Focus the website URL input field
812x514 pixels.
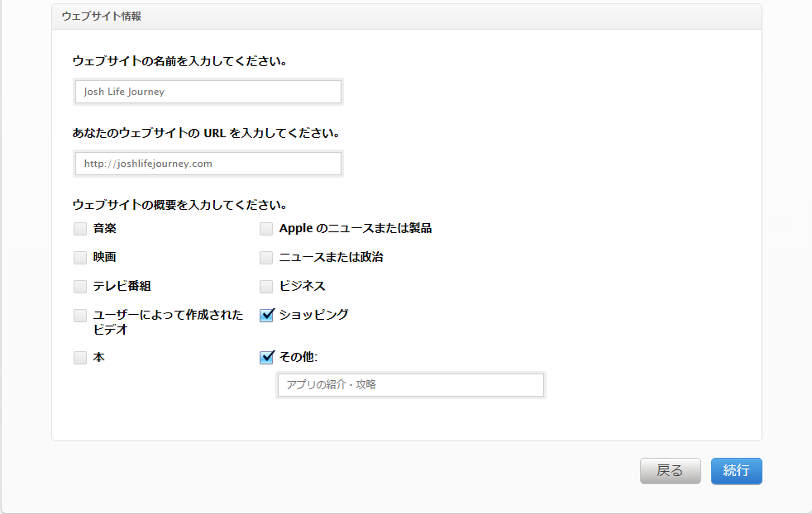[208, 164]
